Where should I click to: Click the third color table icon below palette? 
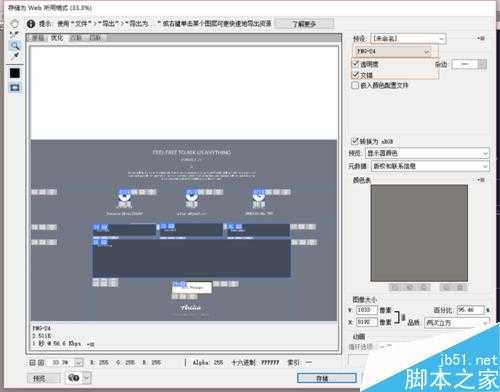click(424, 287)
